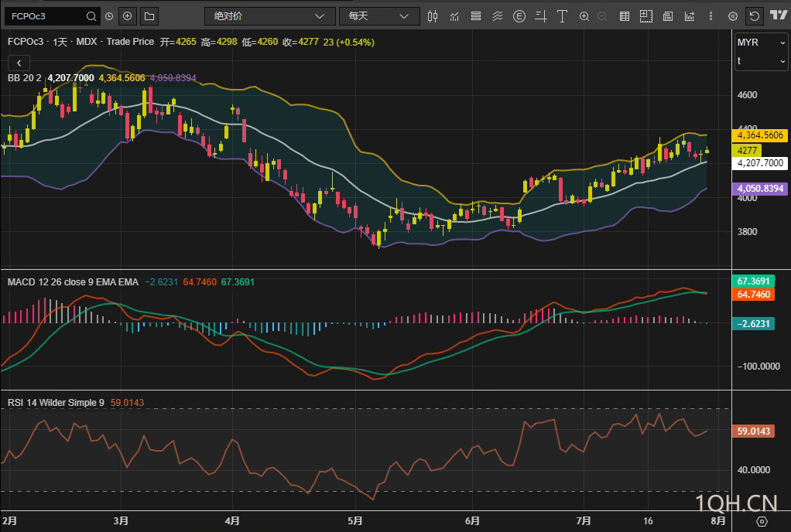The image size is (791, 532).
Task: Select the text annotation tool
Action: point(562,15)
